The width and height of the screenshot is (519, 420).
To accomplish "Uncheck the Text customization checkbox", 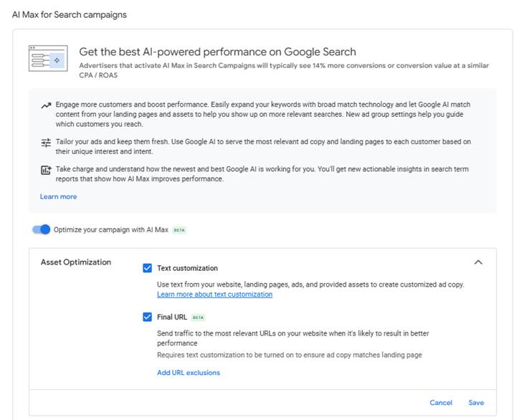I will coord(147,268).
